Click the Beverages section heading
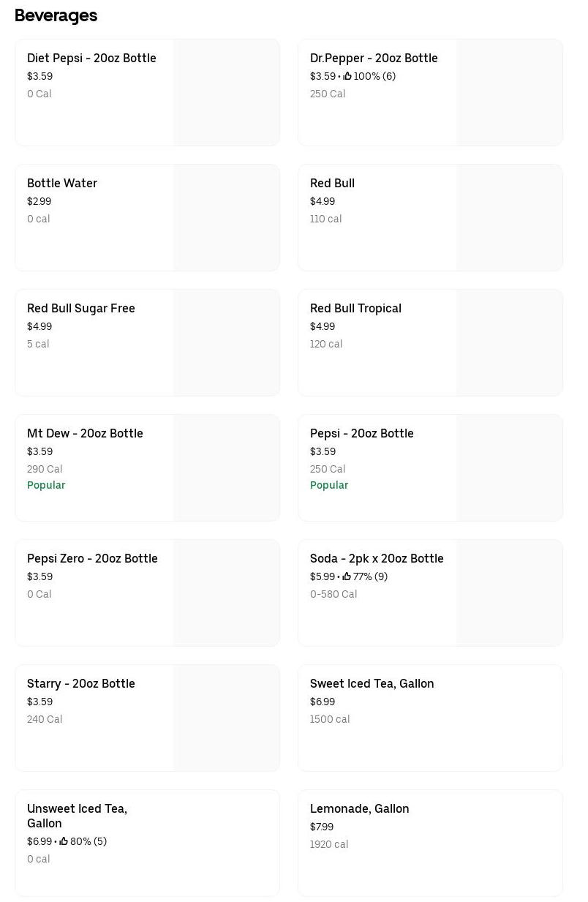Screen dimensions: 588x902 [56, 15]
